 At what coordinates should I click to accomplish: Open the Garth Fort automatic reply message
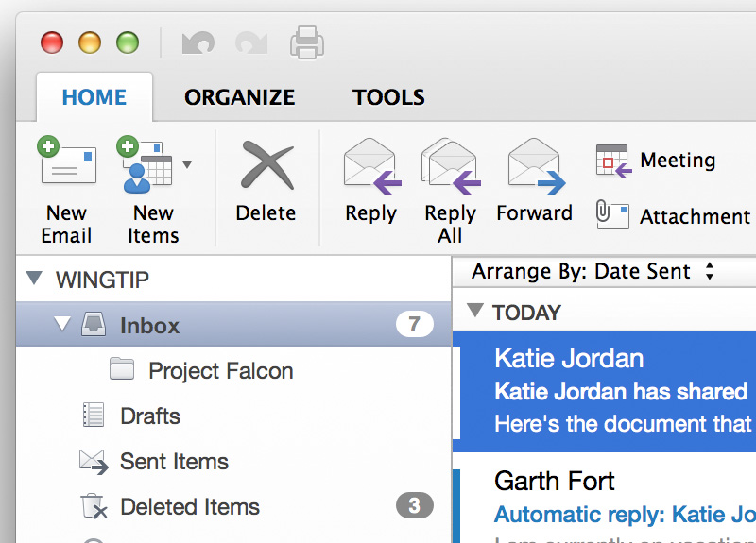[605, 499]
